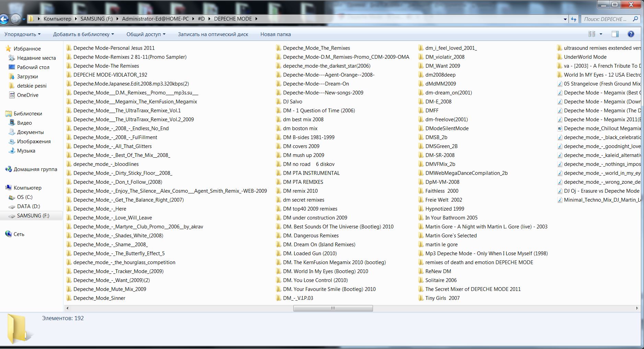
Task: Click the refresh button beside address bar
Action: click(x=574, y=19)
